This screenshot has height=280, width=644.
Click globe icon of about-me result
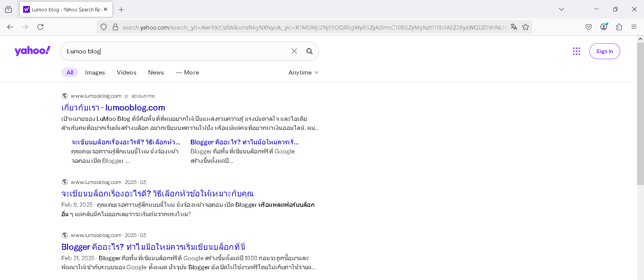click(65, 96)
